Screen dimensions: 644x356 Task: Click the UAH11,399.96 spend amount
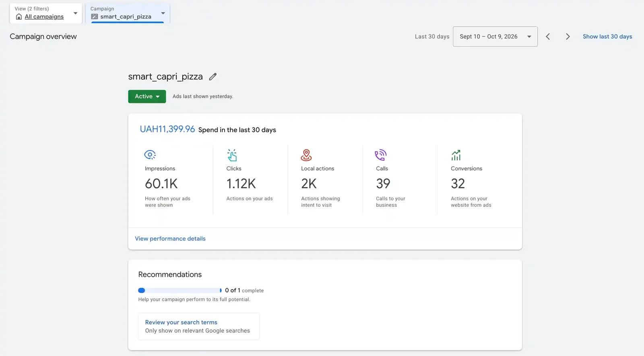[x=167, y=129]
